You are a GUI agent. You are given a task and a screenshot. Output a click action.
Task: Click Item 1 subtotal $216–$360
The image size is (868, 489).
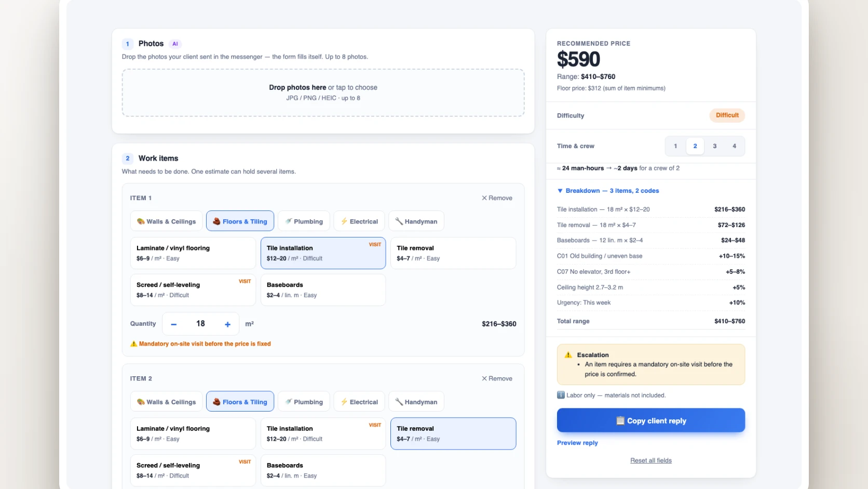(499, 324)
